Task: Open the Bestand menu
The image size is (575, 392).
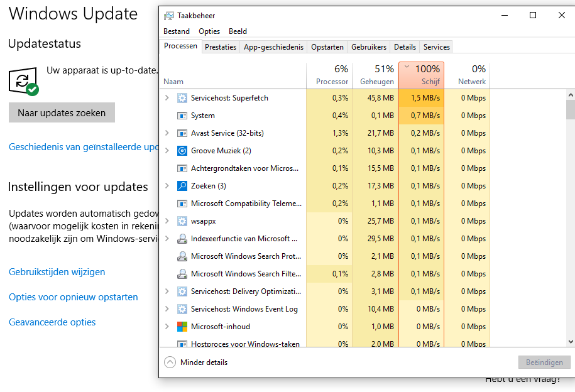Action: (177, 31)
